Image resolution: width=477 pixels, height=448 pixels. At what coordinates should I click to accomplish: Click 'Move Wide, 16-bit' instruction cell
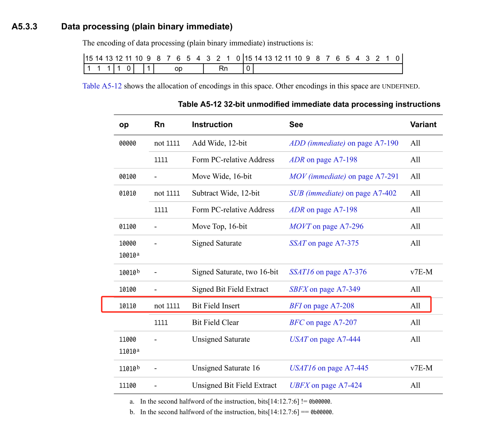(222, 177)
